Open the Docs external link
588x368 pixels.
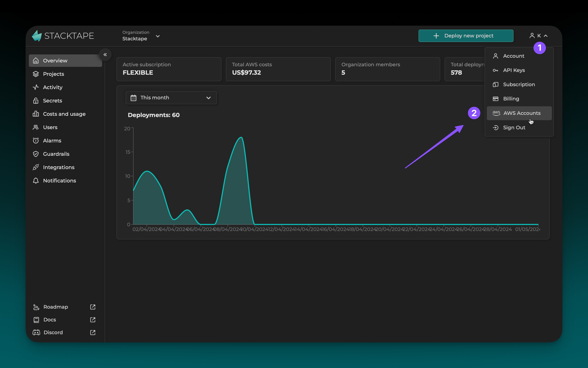point(64,320)
